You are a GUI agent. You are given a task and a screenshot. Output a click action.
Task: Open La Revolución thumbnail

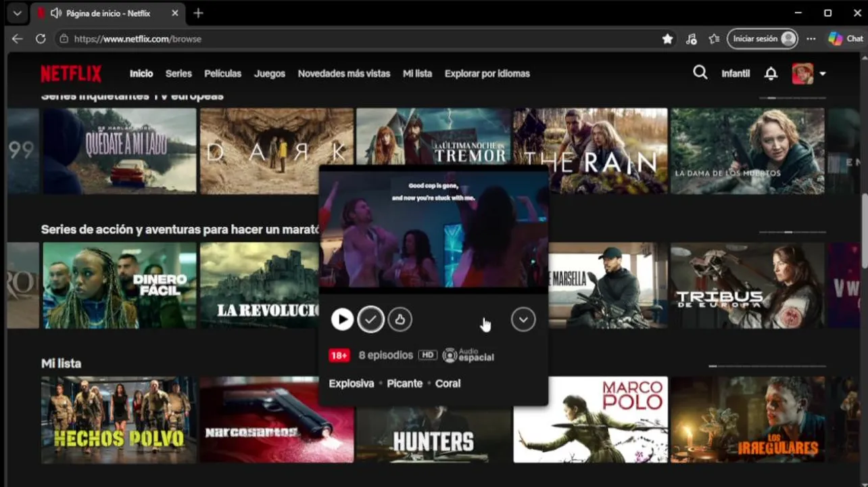[260, 285]
